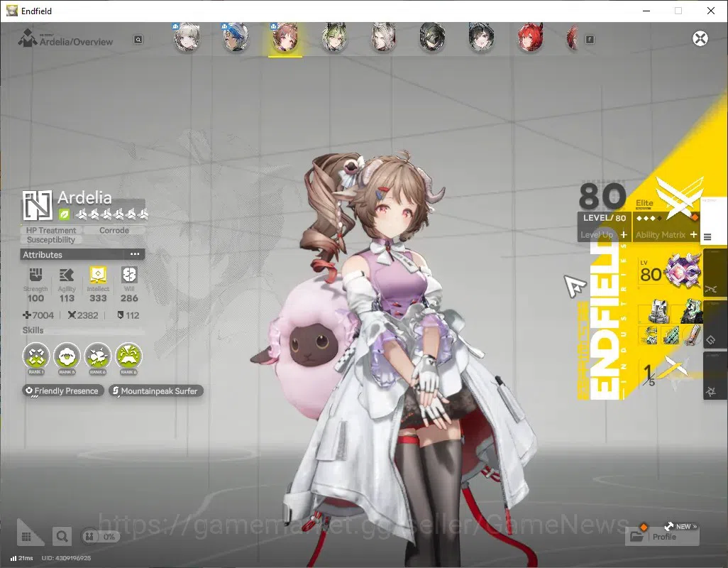Viewport: 728px width, 568px height.
Task: Click the 21ms network latency indicator
Action: pyautogui.click(x=22, y=558)
